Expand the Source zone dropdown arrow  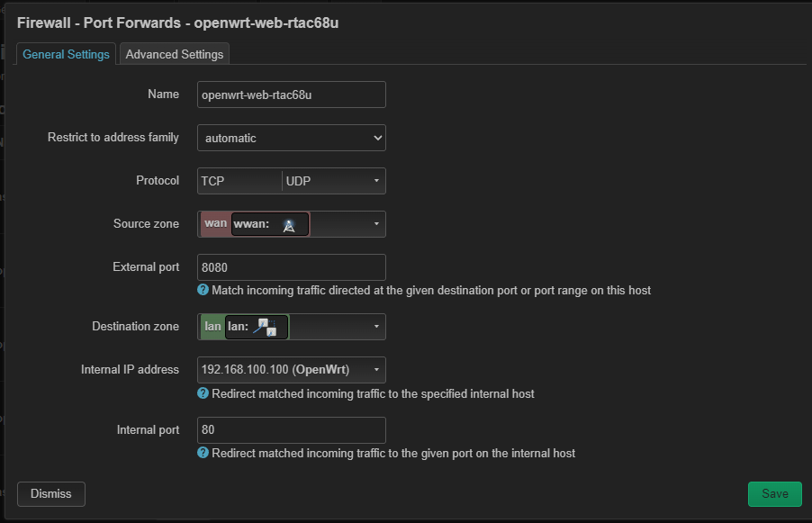[x=376, y=224]
